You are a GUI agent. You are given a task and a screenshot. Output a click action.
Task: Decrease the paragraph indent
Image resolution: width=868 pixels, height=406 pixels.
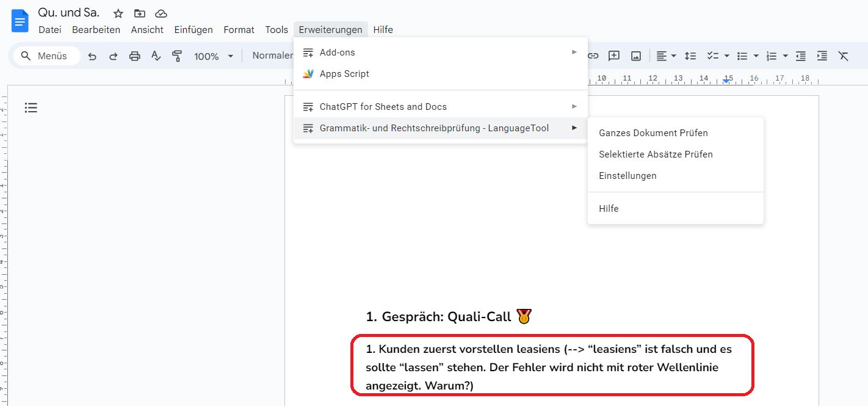pyautogui.click(x=801, y=56)
